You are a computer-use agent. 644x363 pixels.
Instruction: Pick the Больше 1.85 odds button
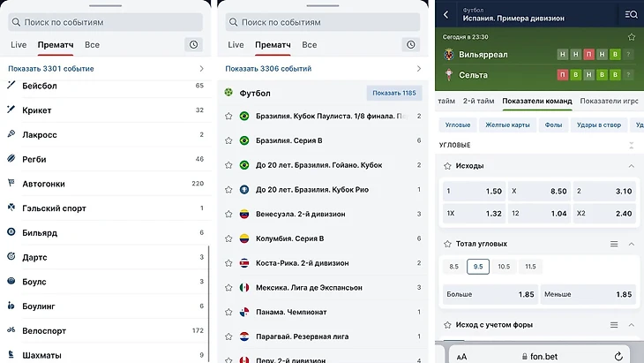click(488, 294)
